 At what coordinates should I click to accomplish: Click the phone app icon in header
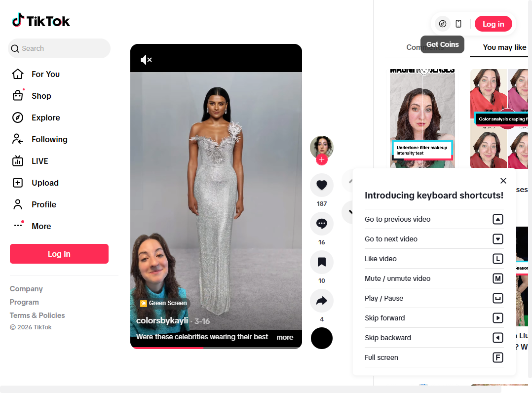458,24
